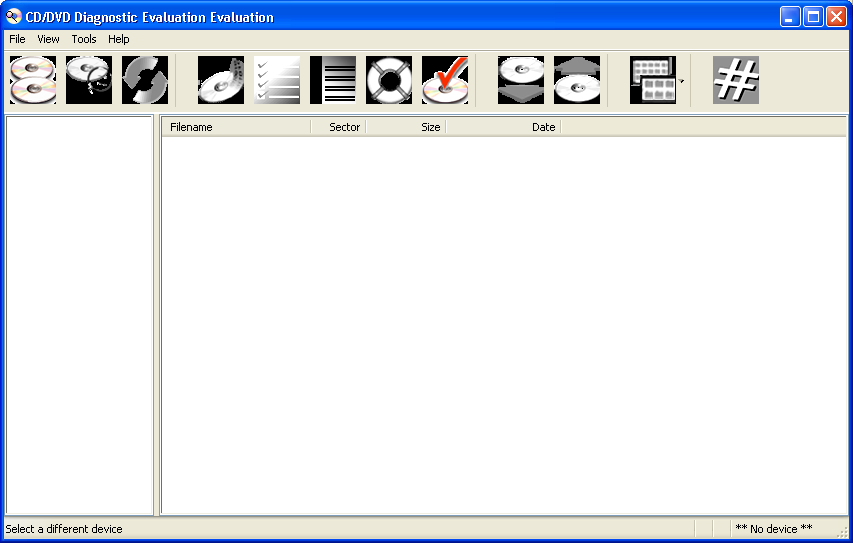853x543 pixels.
Task: Click the disc with magnifying glass icon
Action: 89,80
